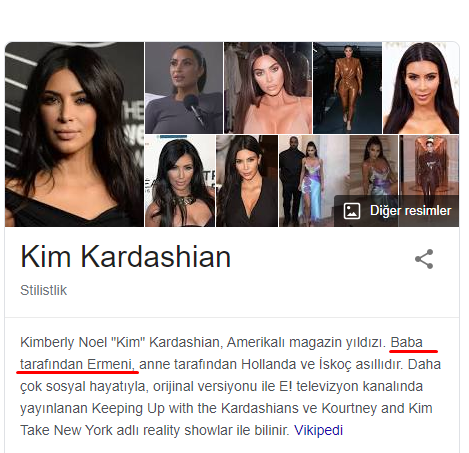Open the large main portrait photo
Image resolution: width=469 pixels, height=453 pixels.
coord(74,134)
